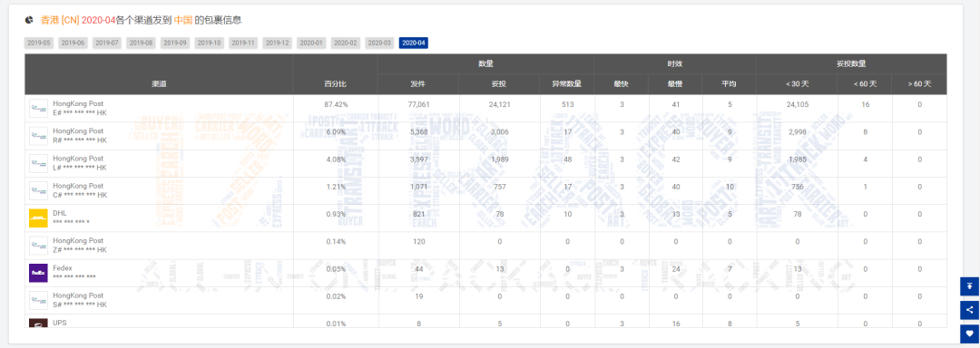Click HongKong Post E# row logo
Screen dimensions: 980x348
pos(38,109)
